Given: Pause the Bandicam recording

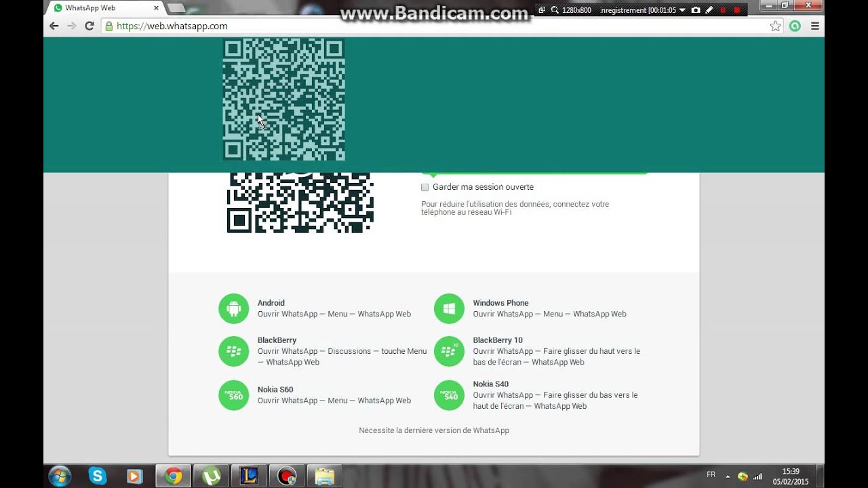Looking at the screenshot, I should (723, 10).
